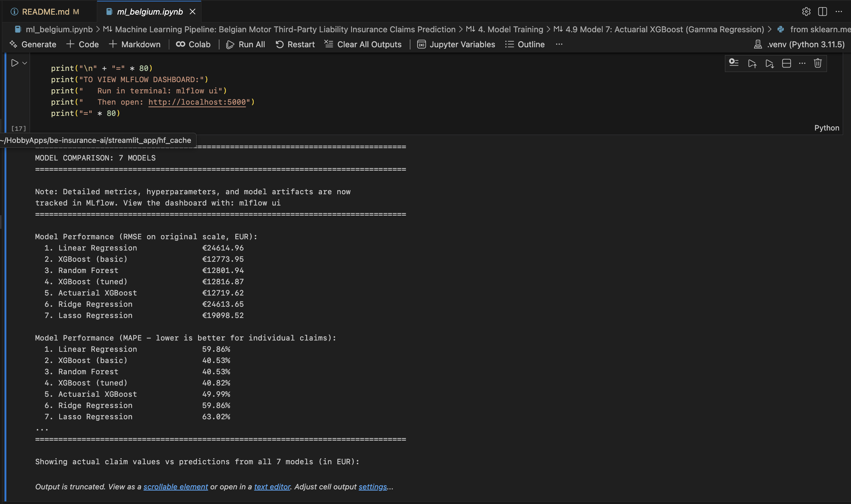The image size is (851, 504).
Task: Toggle the Outline view
Action: pos(525,44)
